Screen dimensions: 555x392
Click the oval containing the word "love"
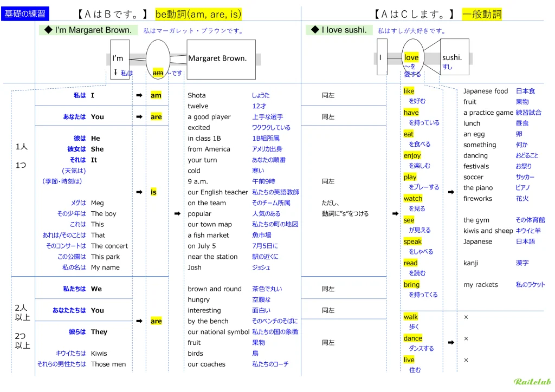[413, 57]
